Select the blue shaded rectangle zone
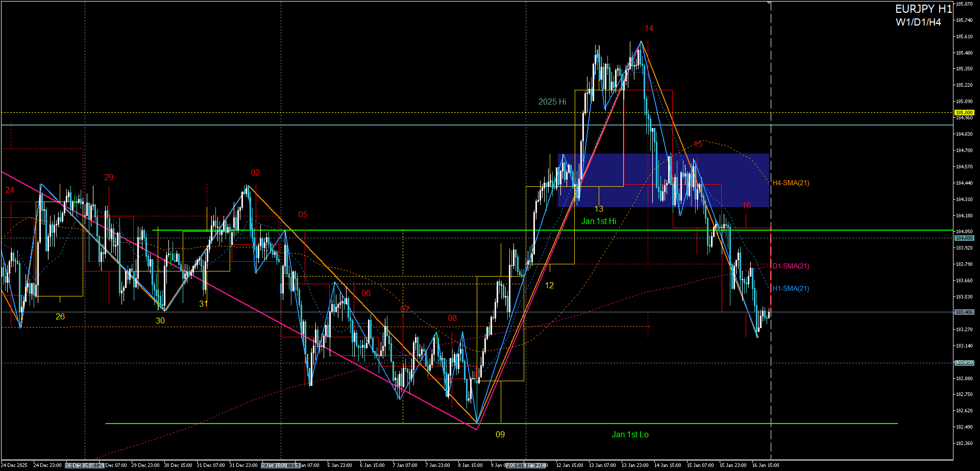Screen dimensions: 980x471 (664, 180)
